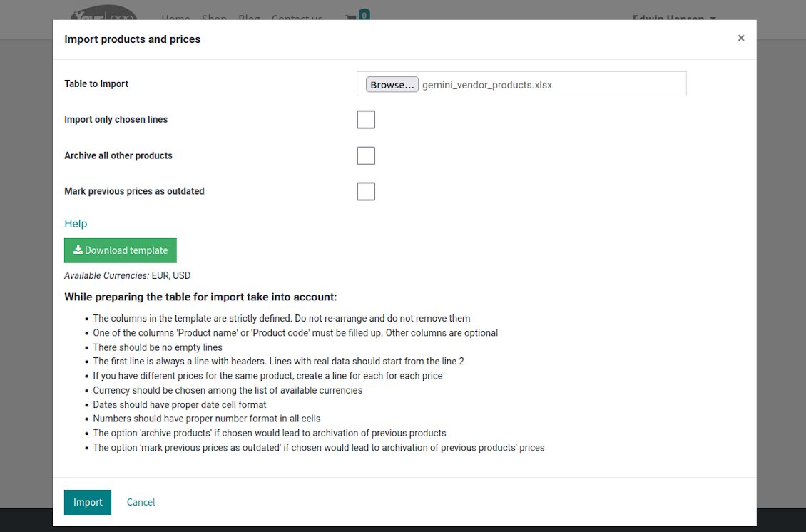Click the Browse… file button

point(392,85)
